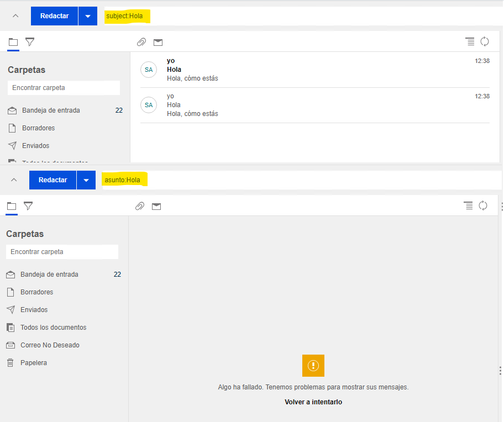Open the Correo No Deseado junk folder
Viewport: 504px width, 422px height.
pyautogui.click(x=50, y=345)
